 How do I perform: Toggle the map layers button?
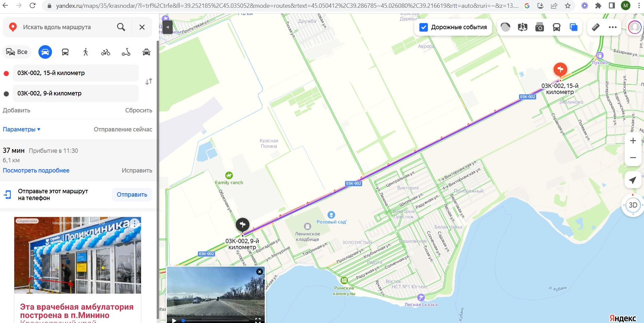click(574, 27)
